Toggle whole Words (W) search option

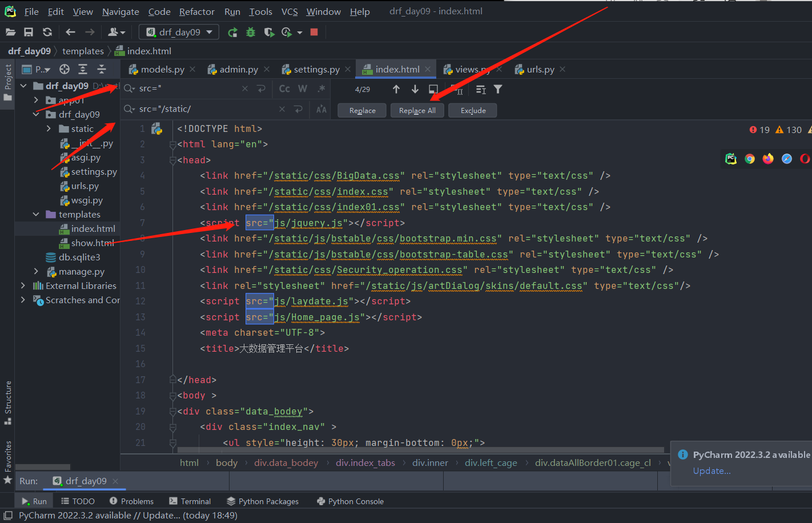pos(303,88)
